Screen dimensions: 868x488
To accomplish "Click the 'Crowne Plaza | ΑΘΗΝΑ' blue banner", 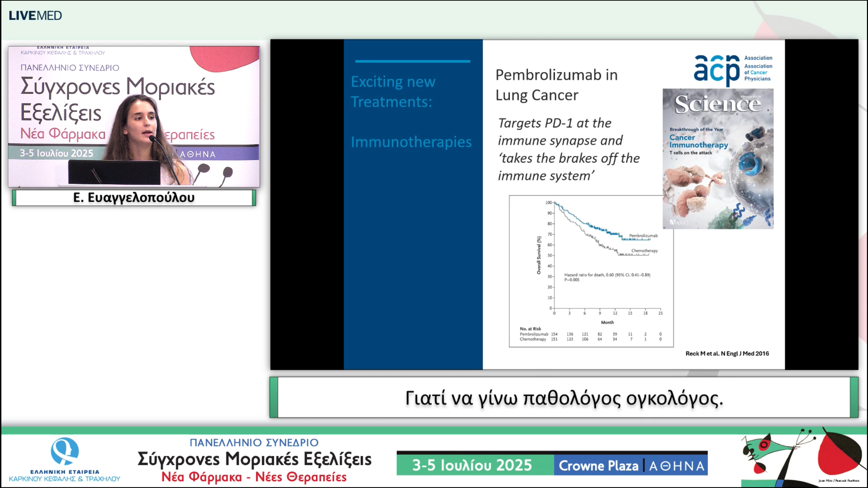I will pyautogui.click(x=631, y=466).
